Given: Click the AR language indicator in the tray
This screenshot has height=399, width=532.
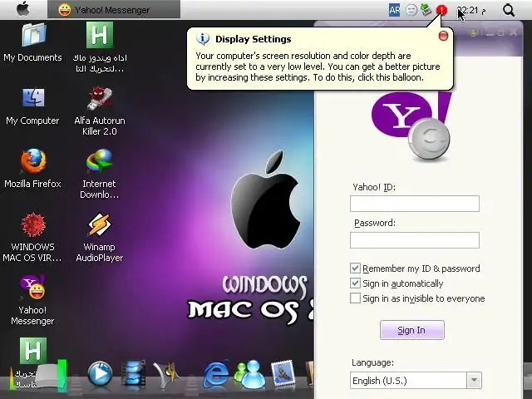Looking at the screenshot, I should tap(394, 10).
